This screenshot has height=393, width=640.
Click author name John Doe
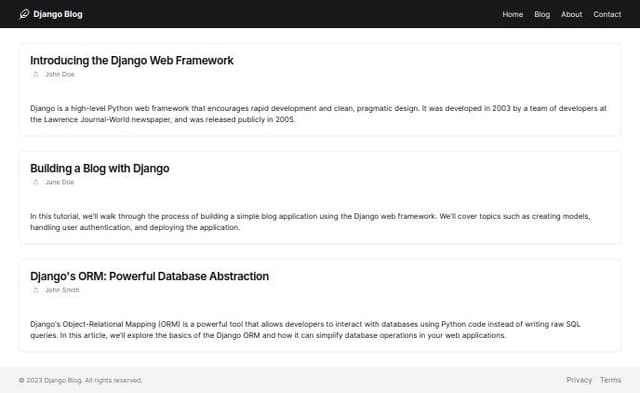click(60, 74)
